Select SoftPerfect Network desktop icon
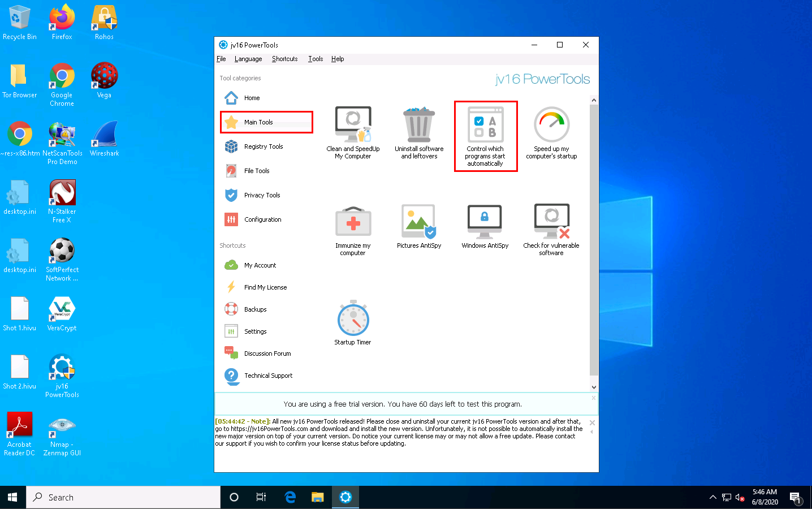 (x=62, y=260)
